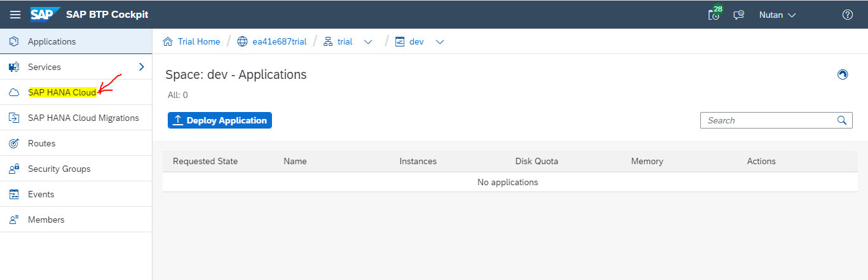Open Events in the sidebar

[76, 194]
